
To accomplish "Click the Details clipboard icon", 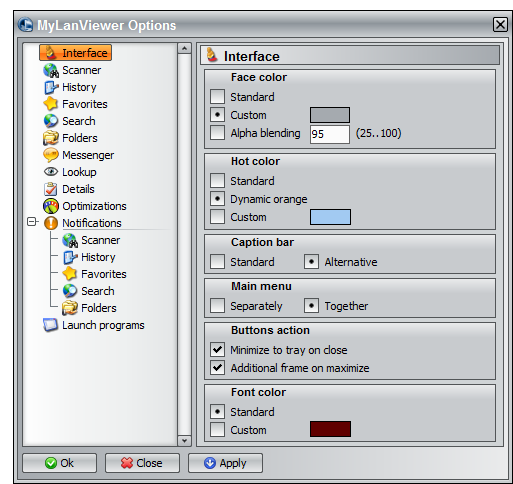I will tap(51, 189).
